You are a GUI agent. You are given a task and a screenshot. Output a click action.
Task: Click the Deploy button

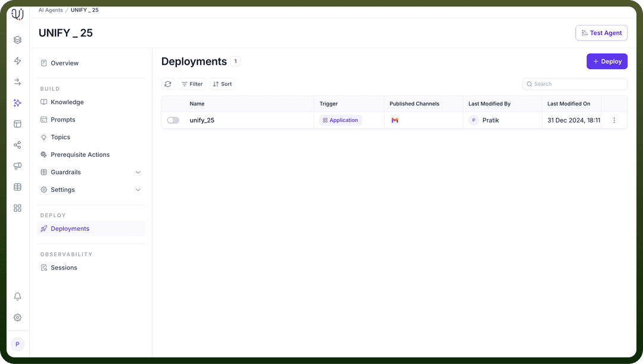[607, 61]
